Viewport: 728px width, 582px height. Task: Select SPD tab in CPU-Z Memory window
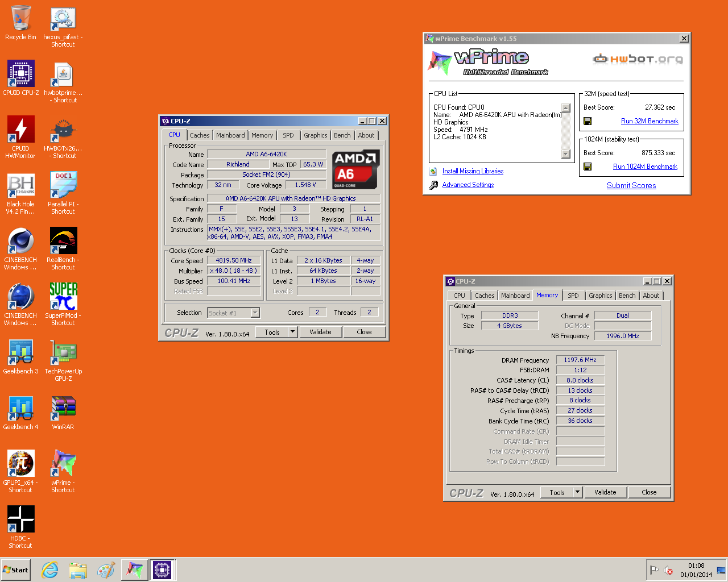pos(573,296)
